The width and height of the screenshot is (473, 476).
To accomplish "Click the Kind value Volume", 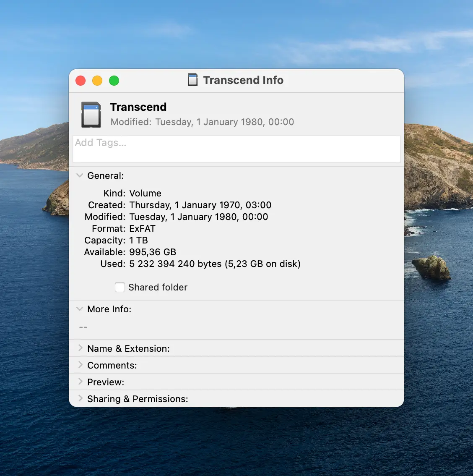I will (145, 194).
